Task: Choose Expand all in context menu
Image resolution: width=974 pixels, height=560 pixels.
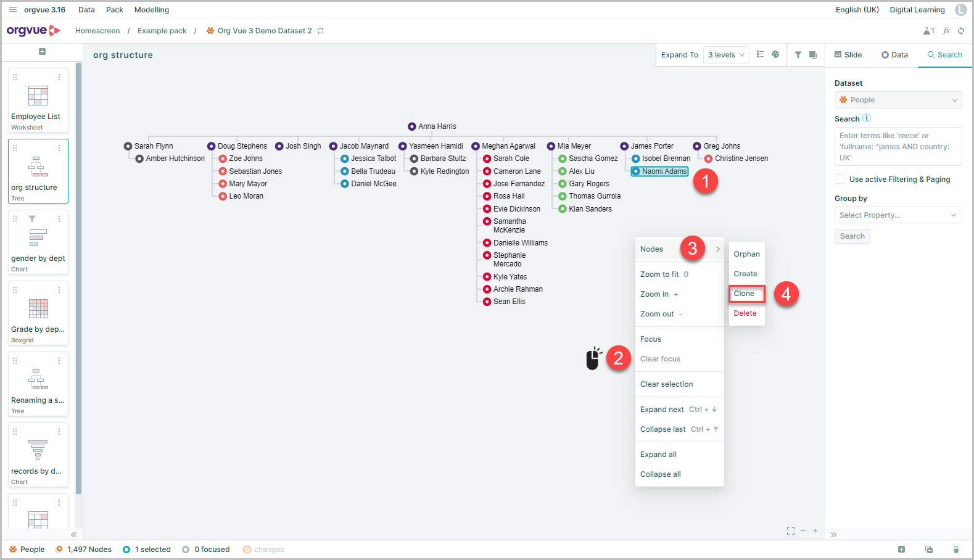Action: (658, 455)
